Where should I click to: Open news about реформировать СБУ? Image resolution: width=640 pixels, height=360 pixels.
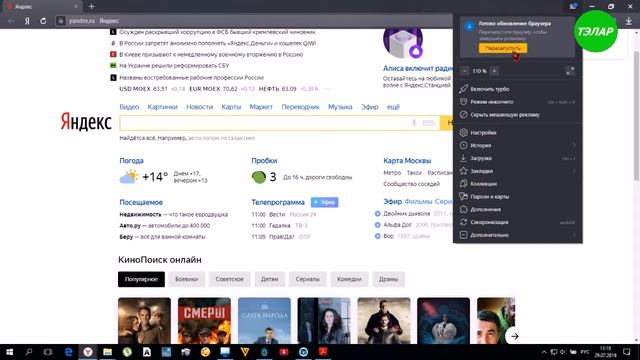click(174, 66)
